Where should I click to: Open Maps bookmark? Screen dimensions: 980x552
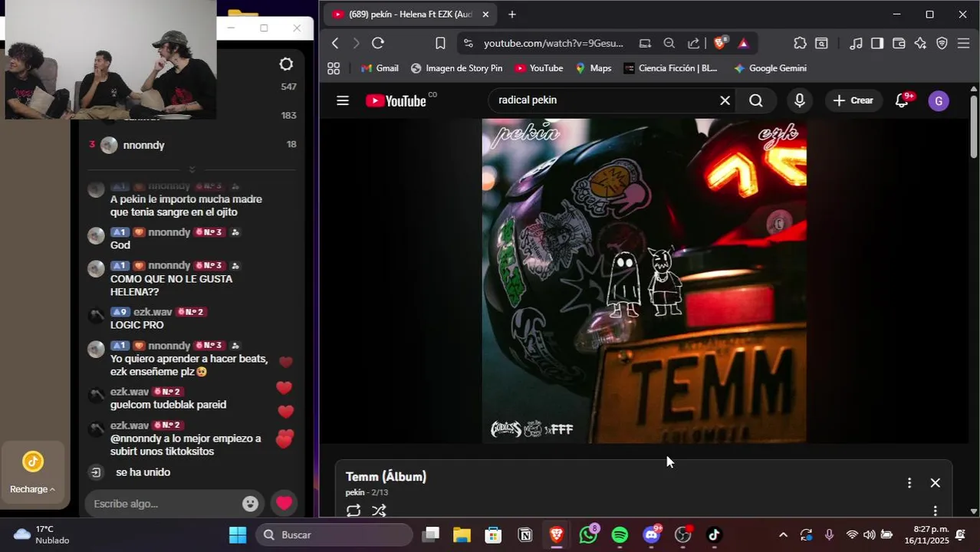click(x=593, y=68)
